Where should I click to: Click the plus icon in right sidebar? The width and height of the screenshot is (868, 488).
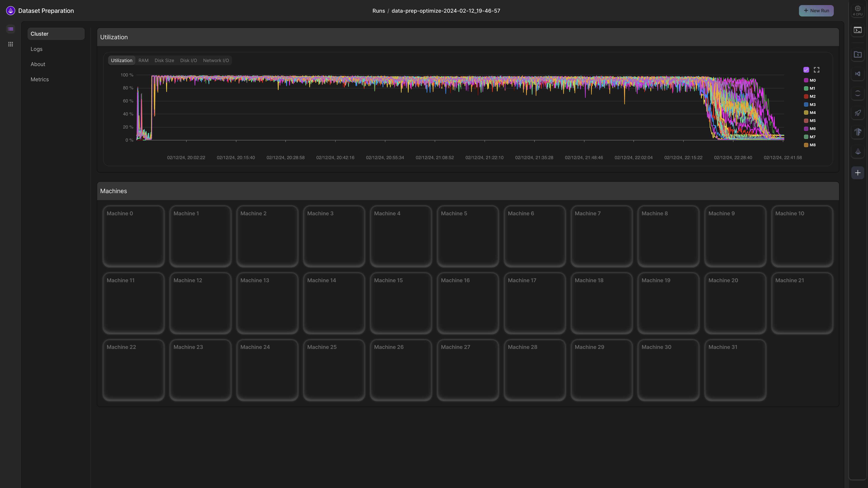pos(858,173)
